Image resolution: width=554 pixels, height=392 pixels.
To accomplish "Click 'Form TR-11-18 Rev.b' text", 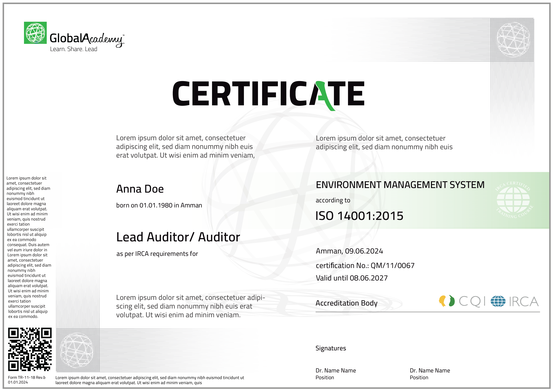I will (x=27, y=377).
